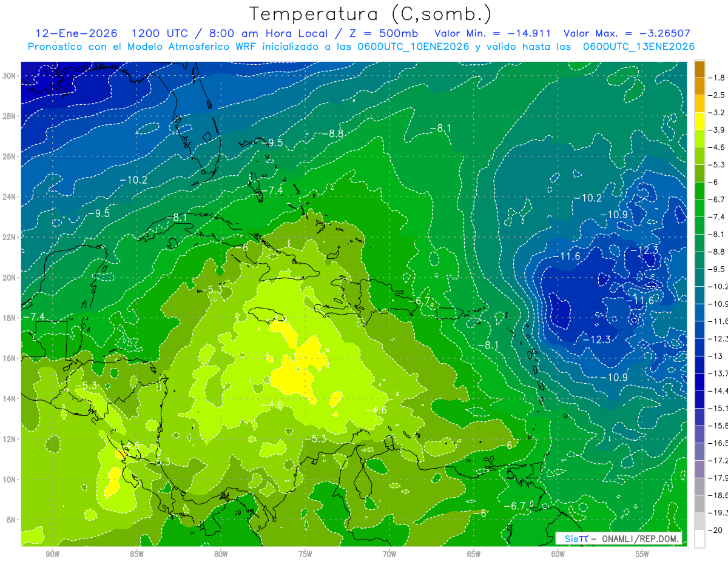
Task: Click the "60W" longitude axis label
Action: tap(558, 554)
